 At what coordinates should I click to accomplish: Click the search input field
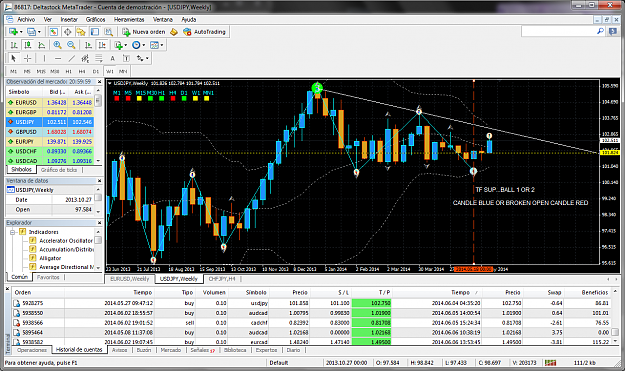[559, 31]
